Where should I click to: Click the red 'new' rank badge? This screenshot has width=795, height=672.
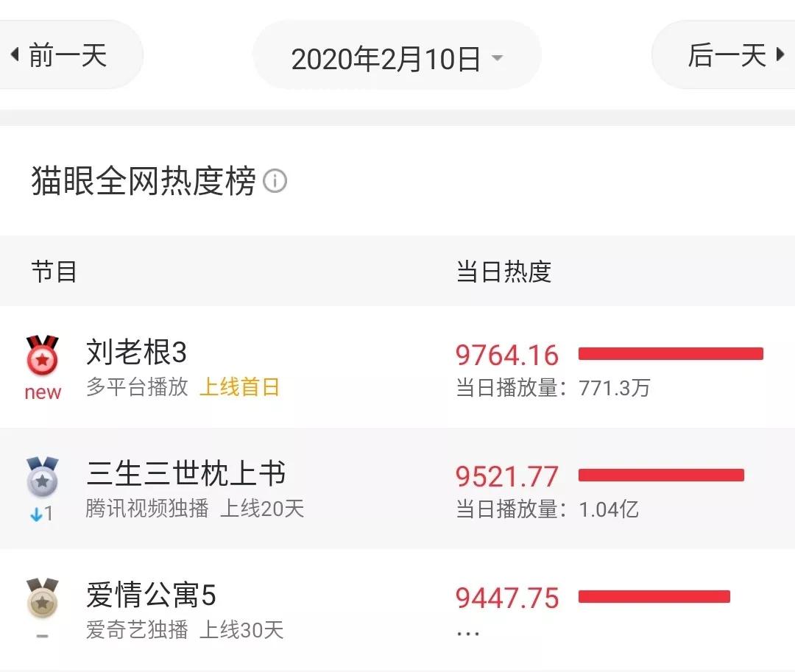pyautogui.click(x=43, y=392)
